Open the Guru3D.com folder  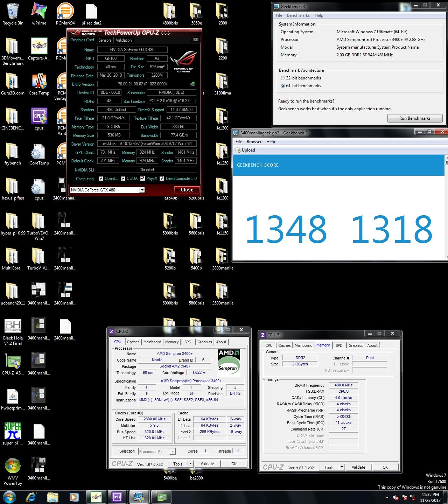point(13,84)
